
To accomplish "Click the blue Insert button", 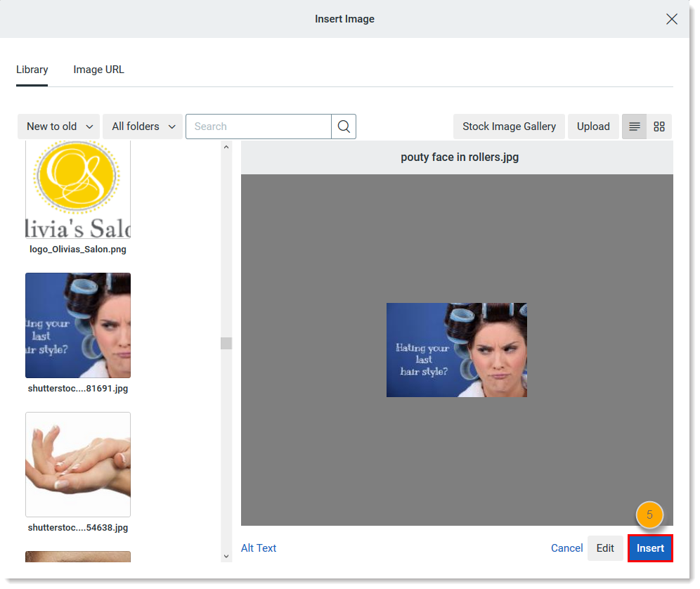I will point(650,548).
